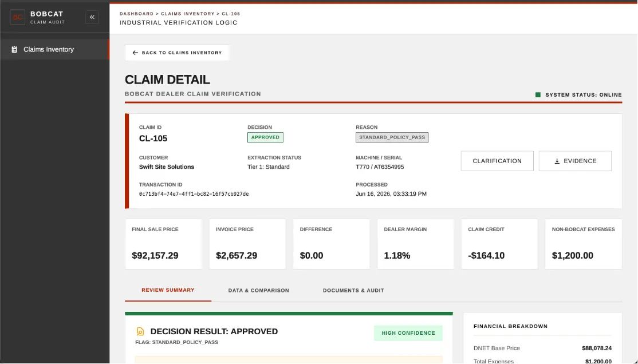
Task: Click the FLAG: STANDARD_POLICY_PASS text
Action: pyautogui.click(x=176, y=342)
